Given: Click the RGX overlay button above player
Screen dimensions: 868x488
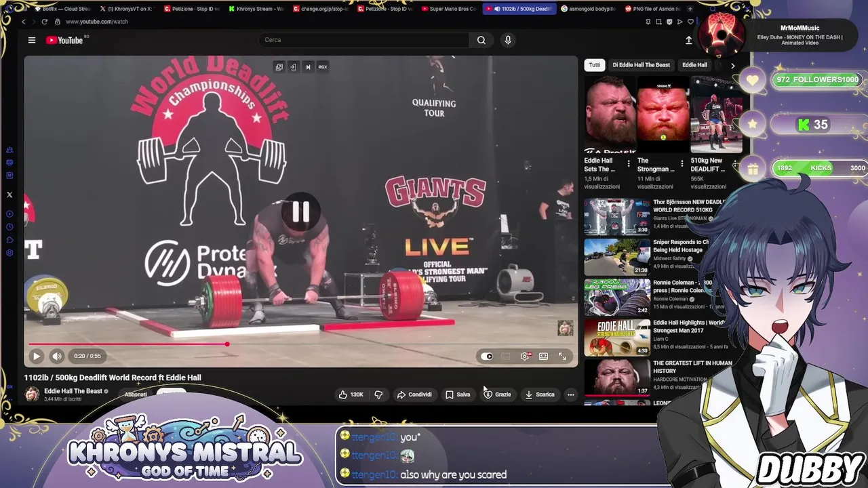Looking at the screenshot, I should point(323,66).
